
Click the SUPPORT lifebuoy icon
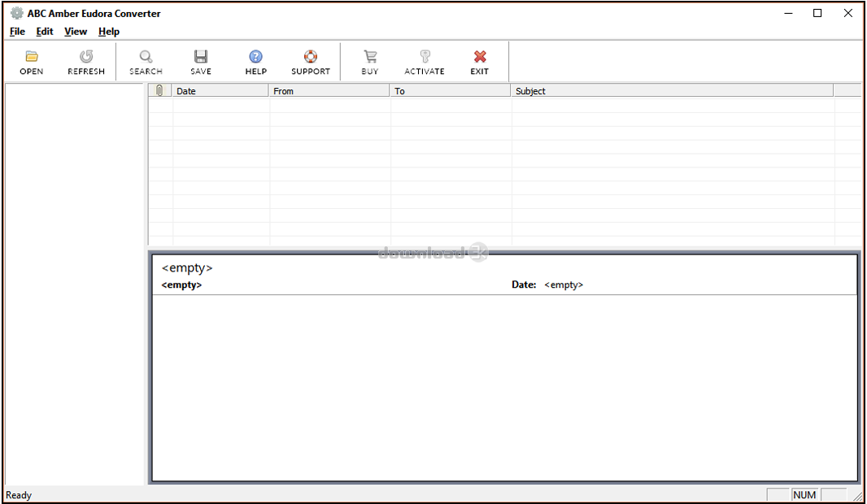pos(310,63)
